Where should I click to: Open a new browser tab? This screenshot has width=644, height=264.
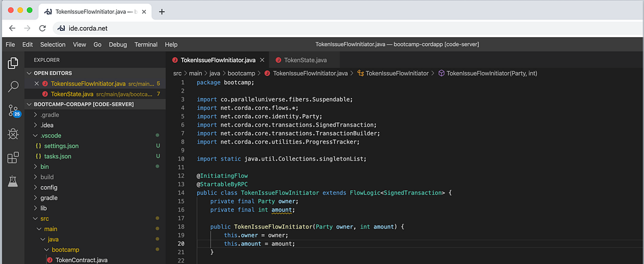pyautogui.click(x=162, y=11)
